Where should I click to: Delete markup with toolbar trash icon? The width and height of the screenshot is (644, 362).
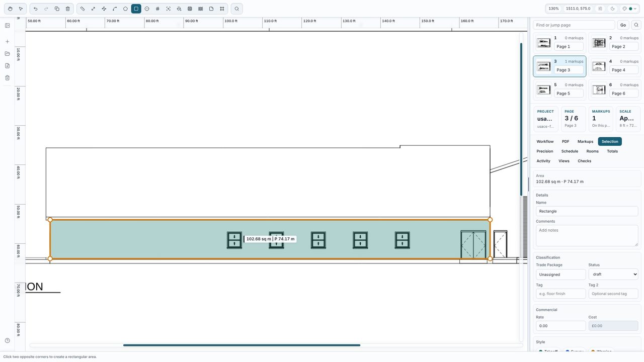coord(68,9)
